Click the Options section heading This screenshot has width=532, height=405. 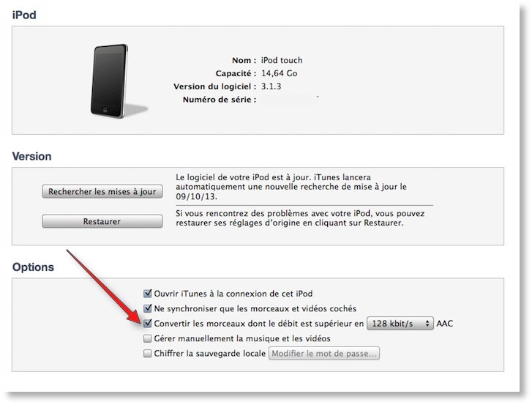[x=33, y=267]
